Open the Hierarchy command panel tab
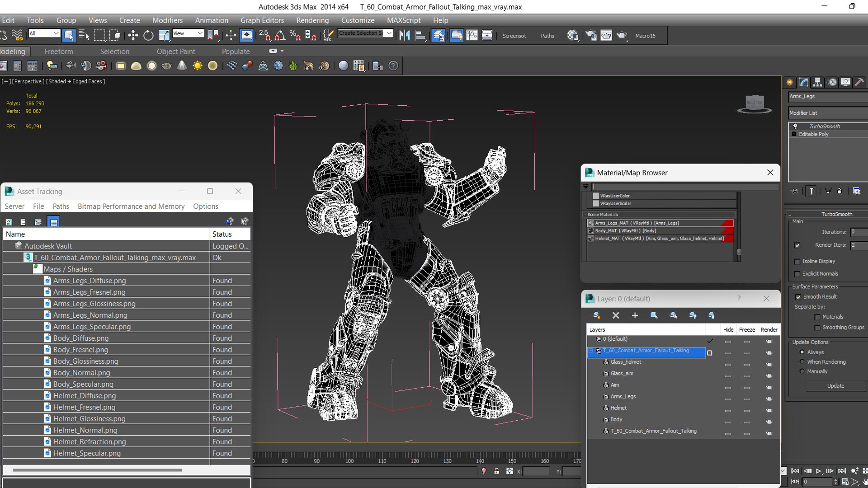This screenshot has height=488, width=868. point(817,82)
